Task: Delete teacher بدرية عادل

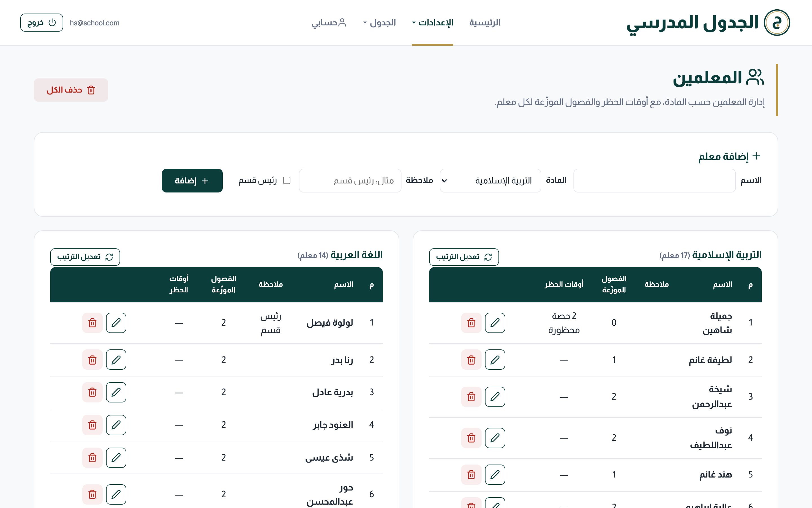Action: [92, 392]
